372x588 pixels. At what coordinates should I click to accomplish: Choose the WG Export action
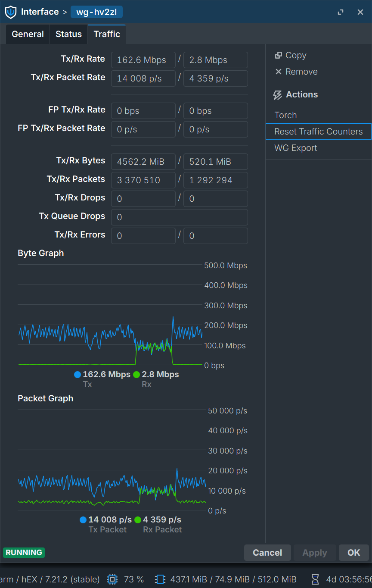click(295, 148)
